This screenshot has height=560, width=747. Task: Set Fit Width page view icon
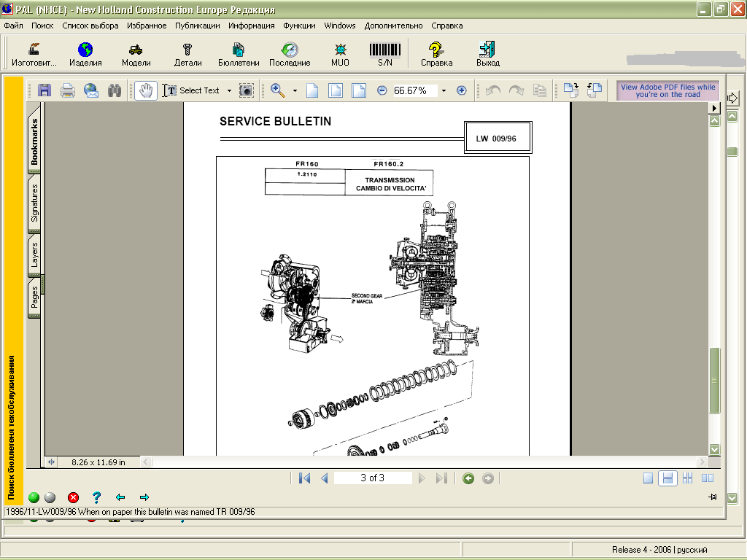359,90
